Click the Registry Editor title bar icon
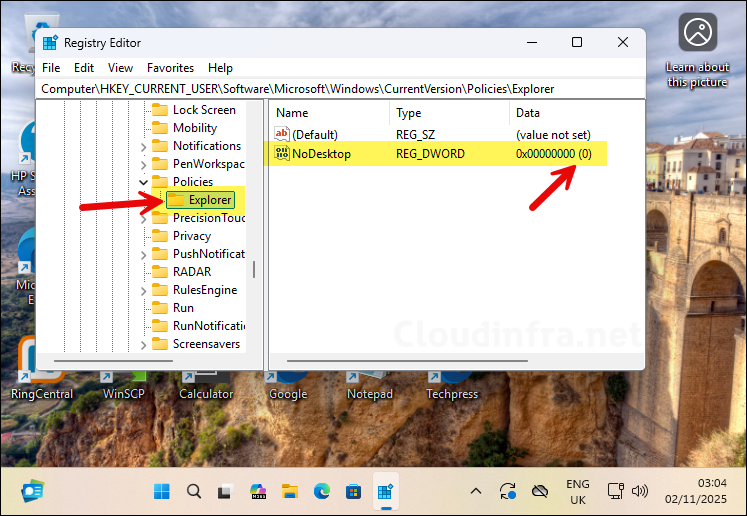747x516 pixels. click(x=50, y=43)
